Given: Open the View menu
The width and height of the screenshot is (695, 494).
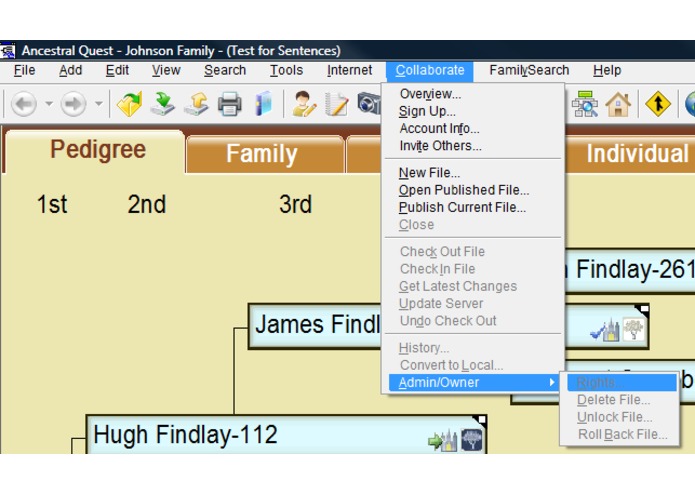Looking at the screenshot, I should [x=166, y=70].
